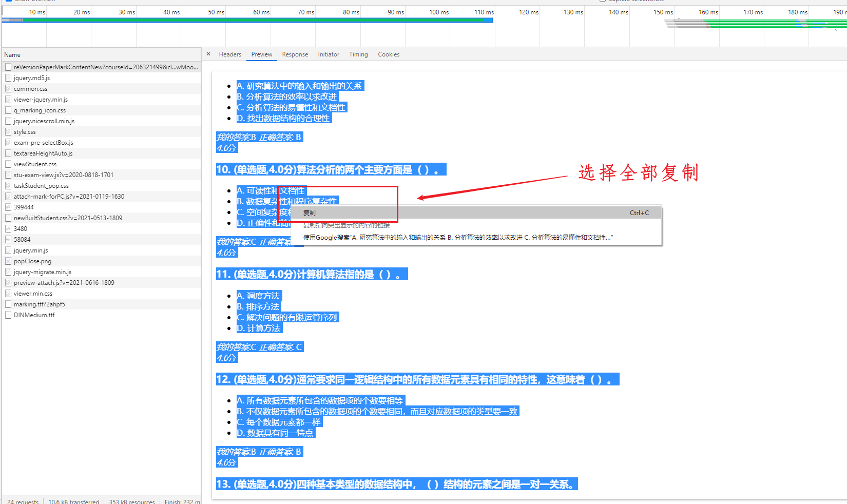Switch to the Preview tab
Screen dimensions: 847x504
point(262,54)
